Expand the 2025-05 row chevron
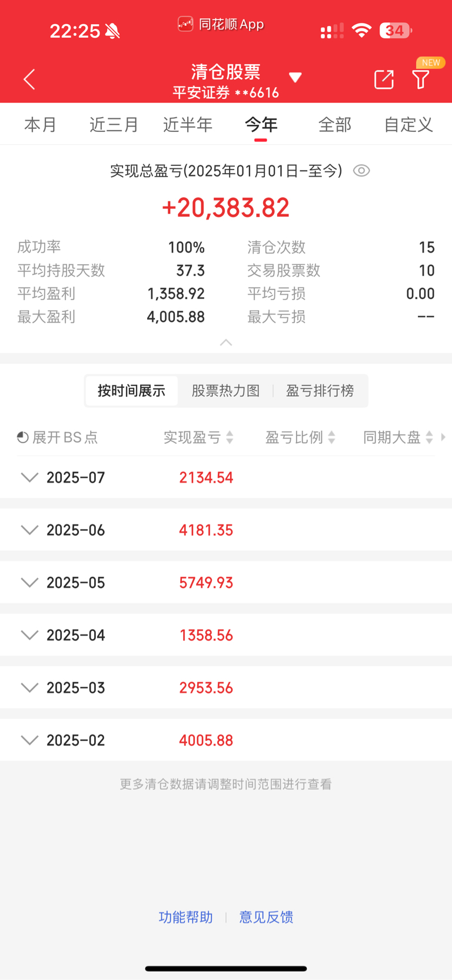Image resolution: width=452 pixels, height=980 pixels. pos(29,582)
